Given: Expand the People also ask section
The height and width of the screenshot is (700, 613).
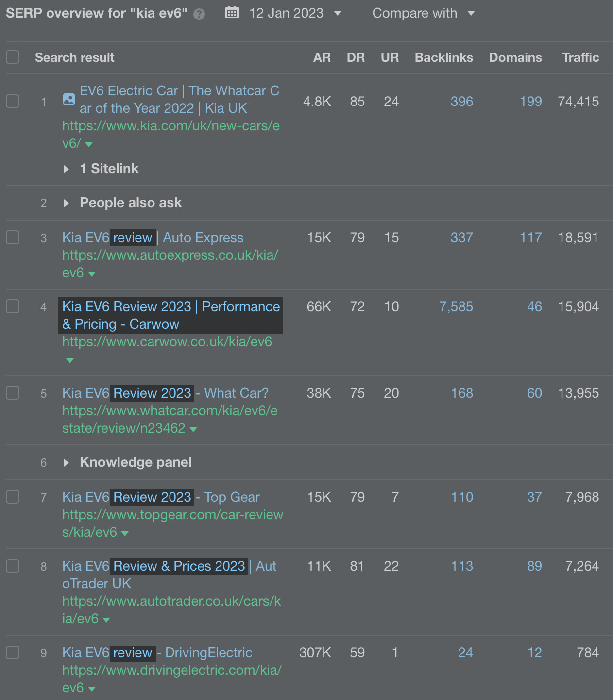Looking at the screenshot, I should [67, 203].
